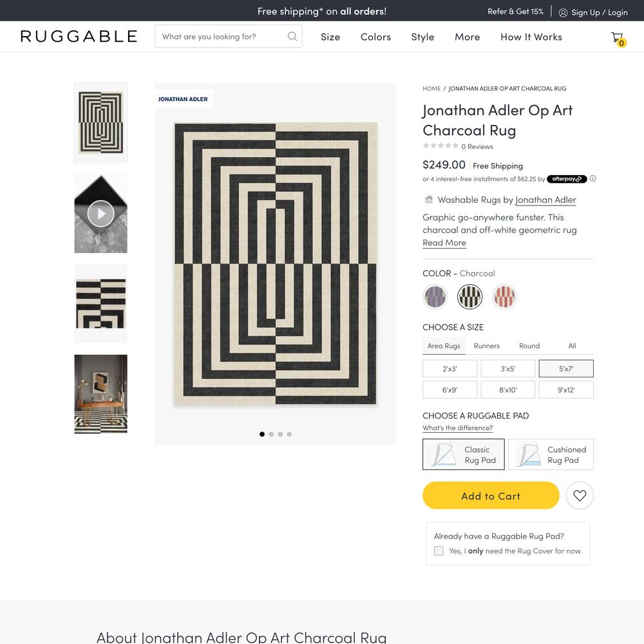Open the Colors navigation menu
The image size is (644, 644).
[x=375, y=37]
